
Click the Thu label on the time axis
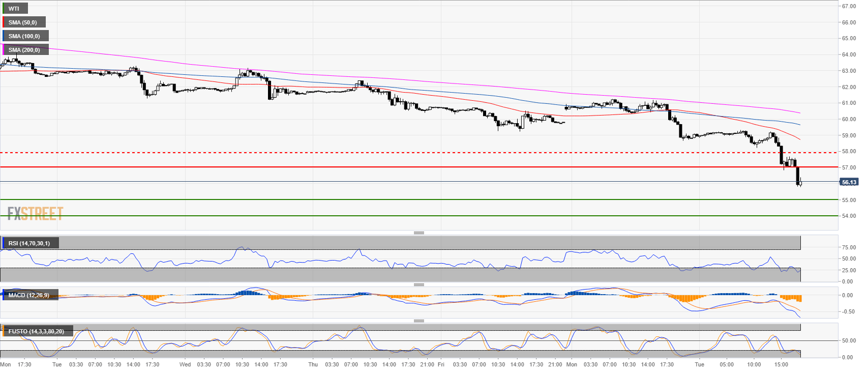coord(313,364)
